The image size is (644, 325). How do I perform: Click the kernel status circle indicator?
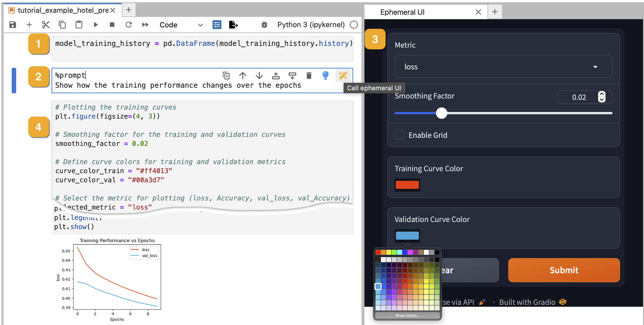(x=354, y=25)
